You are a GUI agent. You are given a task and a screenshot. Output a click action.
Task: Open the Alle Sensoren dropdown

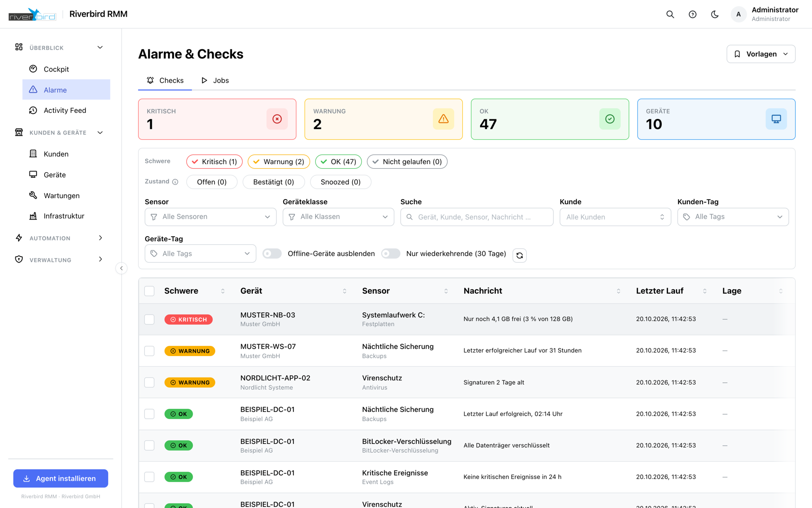[211, 217]
